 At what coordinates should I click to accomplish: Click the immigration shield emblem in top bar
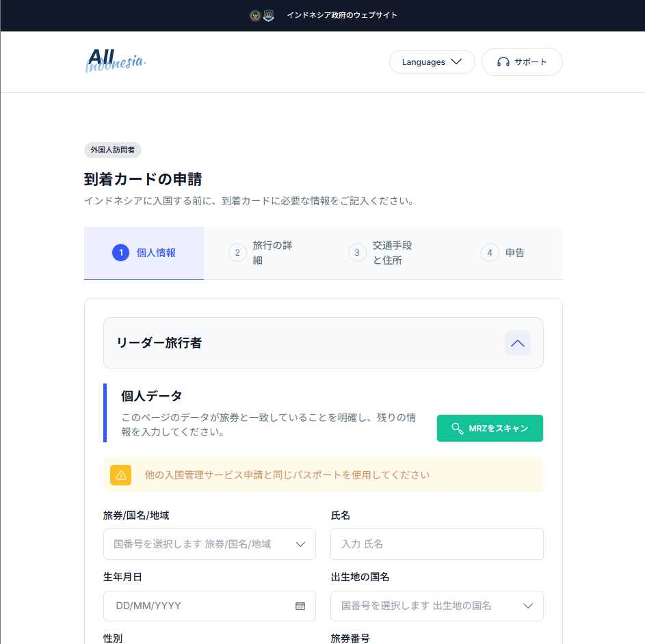pyautogui.click(x=269, y=16)
